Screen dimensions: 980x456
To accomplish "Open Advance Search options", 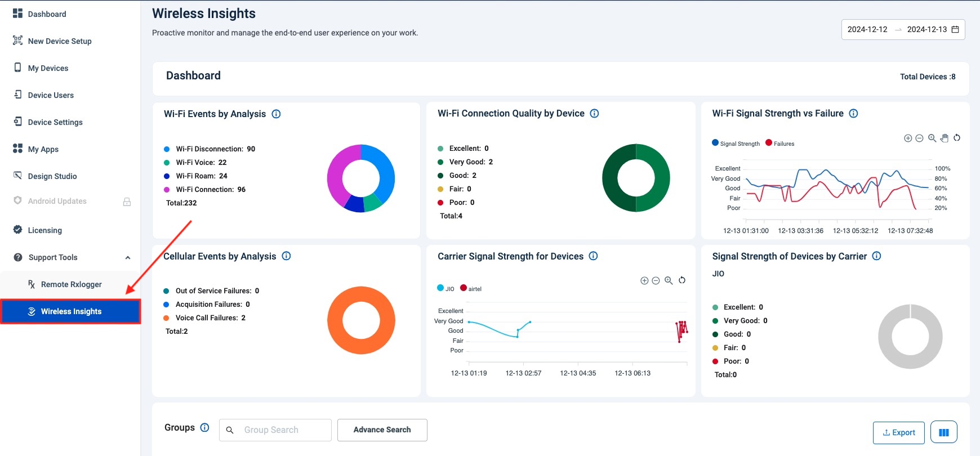I will coord(382,430).
